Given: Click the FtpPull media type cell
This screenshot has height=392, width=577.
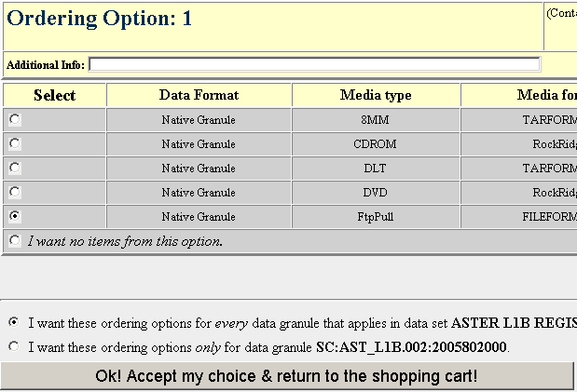Looking at the screenshot, I should pos(376,216).
